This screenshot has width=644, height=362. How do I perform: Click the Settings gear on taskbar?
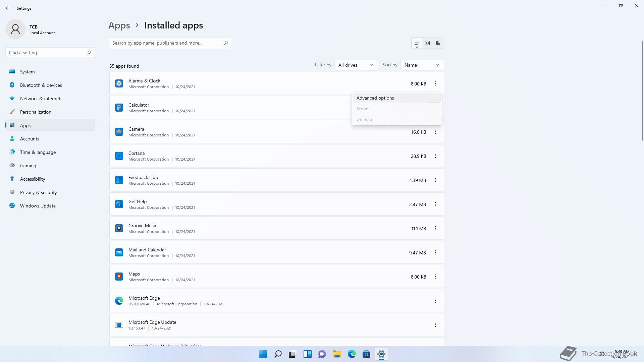click(x=381, y=354)
